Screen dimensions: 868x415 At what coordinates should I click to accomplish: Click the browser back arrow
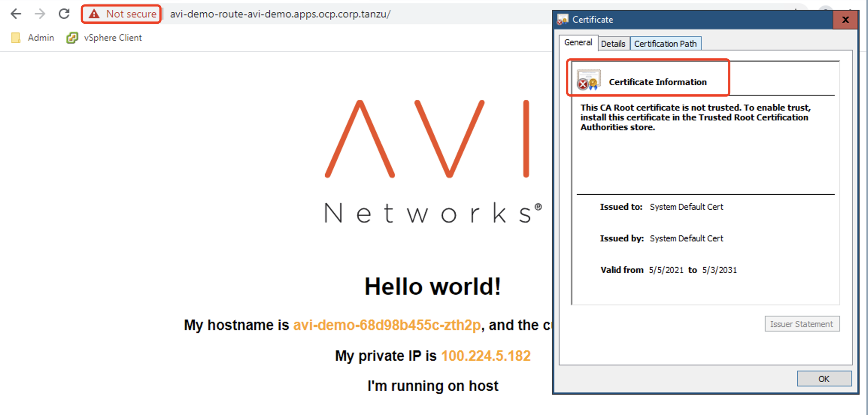click(x=16, y=14)
